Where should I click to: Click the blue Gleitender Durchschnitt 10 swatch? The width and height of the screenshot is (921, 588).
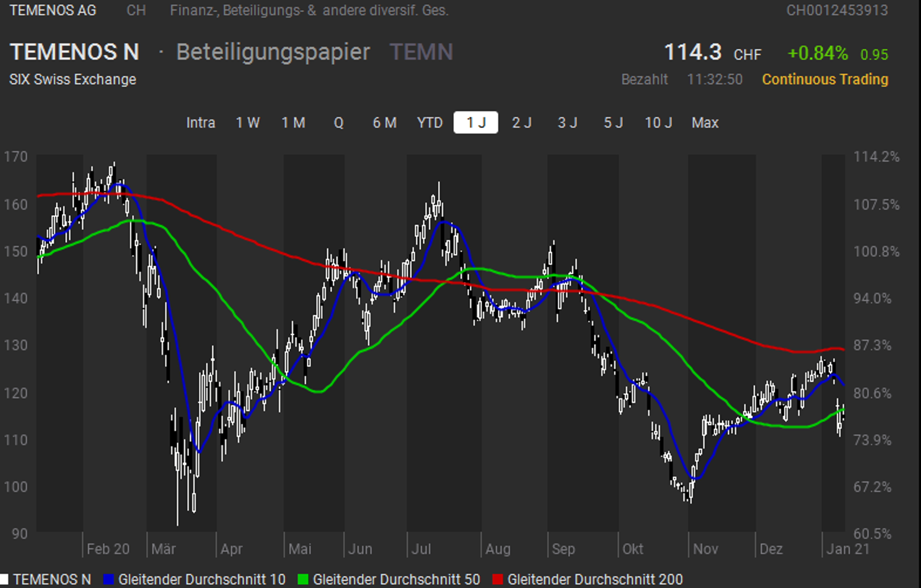[109, 579]
